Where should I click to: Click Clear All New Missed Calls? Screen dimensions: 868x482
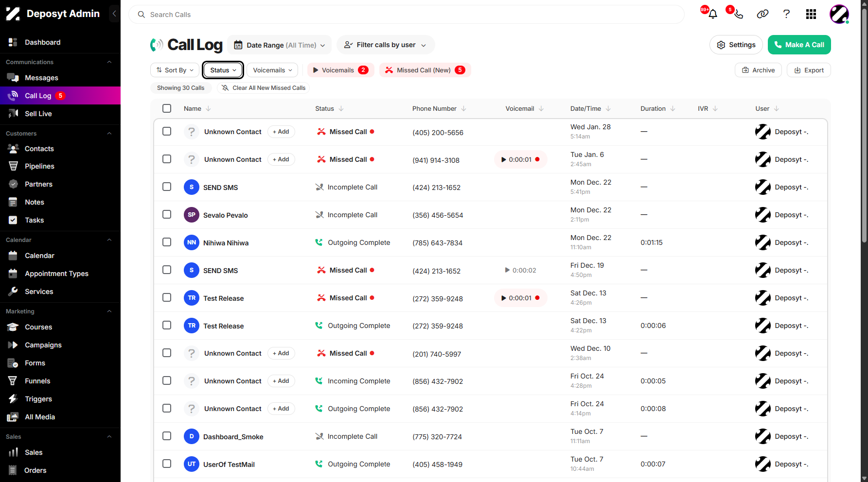click(263, 88)
